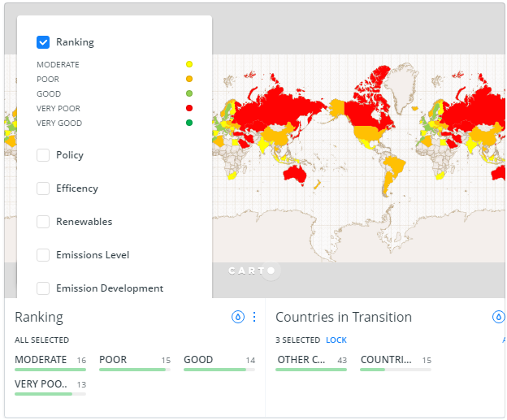The height and width of the screenshot is (420, 507).
Task: Click the Renewables layer label
Action: pyautogui.click(x=84, y=222)
